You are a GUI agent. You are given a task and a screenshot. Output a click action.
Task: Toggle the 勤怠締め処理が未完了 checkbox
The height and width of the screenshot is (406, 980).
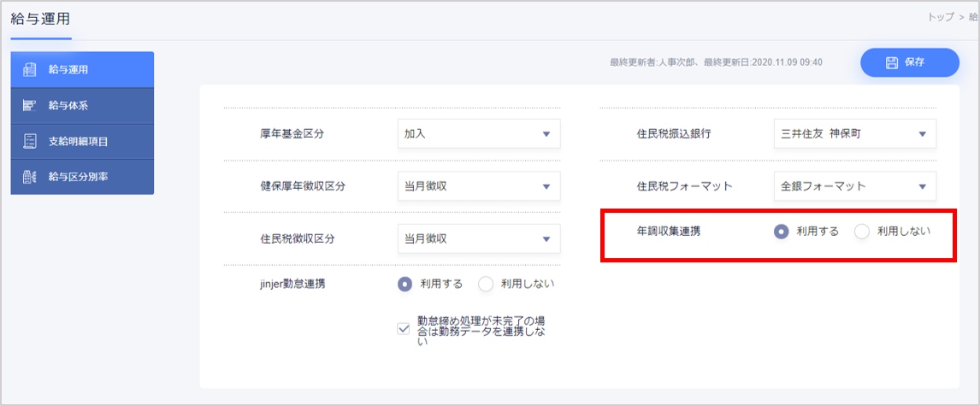[x=404, y=330]
